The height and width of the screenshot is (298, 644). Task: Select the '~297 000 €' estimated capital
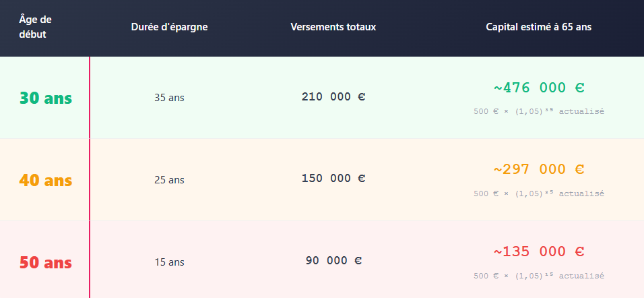538,169
